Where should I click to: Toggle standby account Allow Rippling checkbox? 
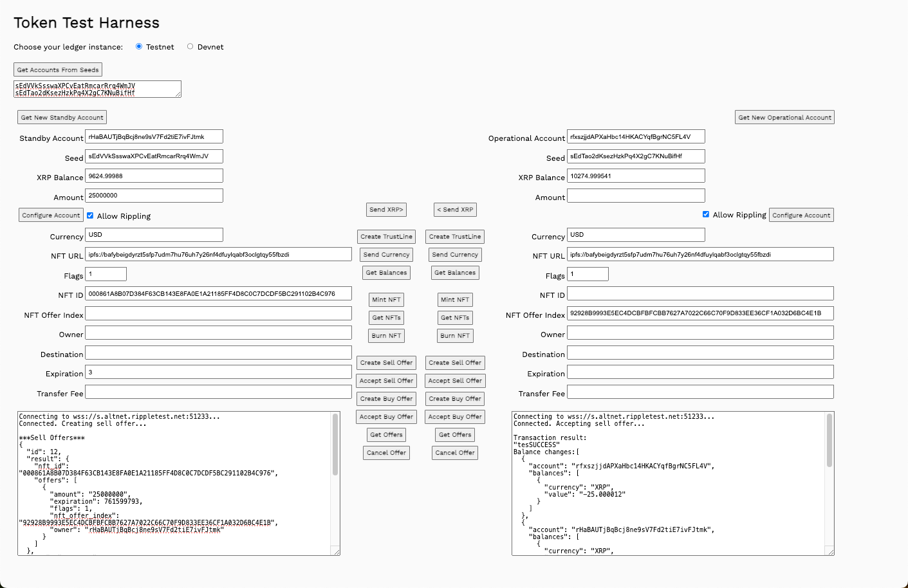pos(90,216)
